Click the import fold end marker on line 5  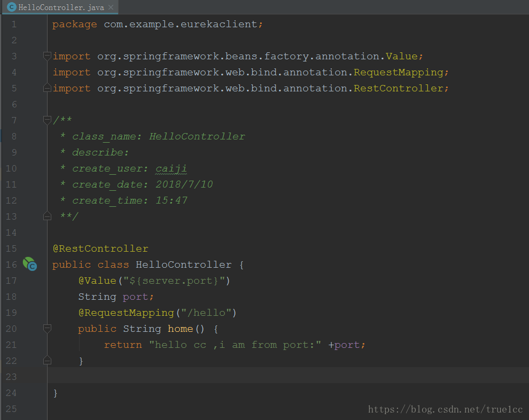(x=47, y=88)
